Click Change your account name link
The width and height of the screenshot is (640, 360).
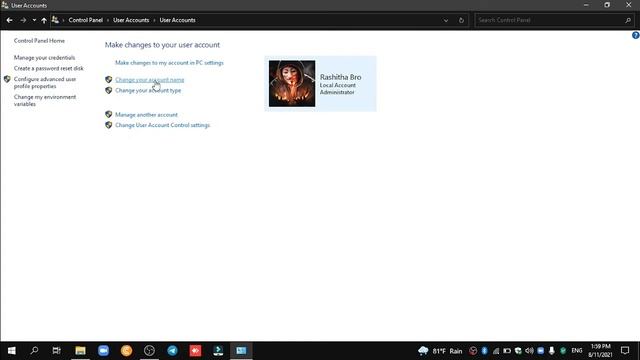tap(149, 80)
